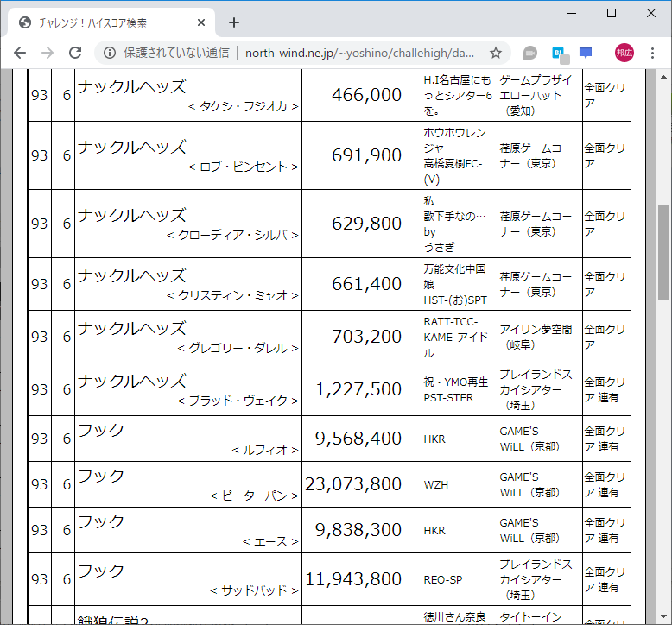672x625 pixels.
Task: Click player name ホウホウレンジャー高橋夏樹FC-(V)
Action: pos(454,156)
